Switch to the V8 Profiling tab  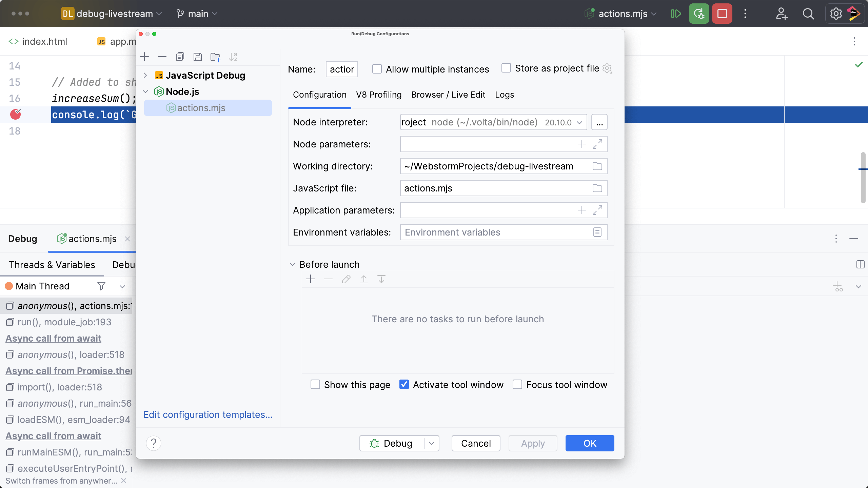click(x=378, y=95)
